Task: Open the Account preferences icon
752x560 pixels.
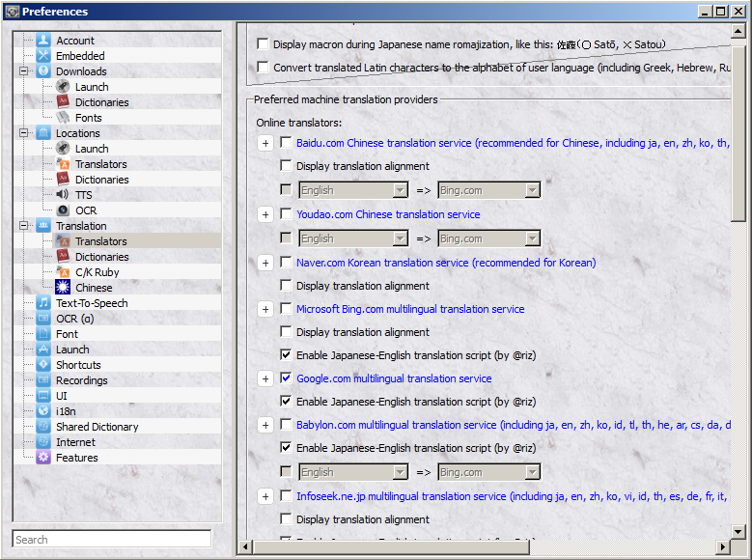Action: click(43, 41)
